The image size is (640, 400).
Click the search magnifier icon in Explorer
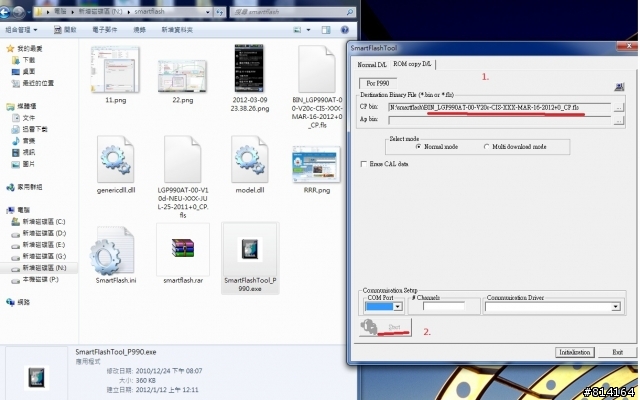pos(350,12)
